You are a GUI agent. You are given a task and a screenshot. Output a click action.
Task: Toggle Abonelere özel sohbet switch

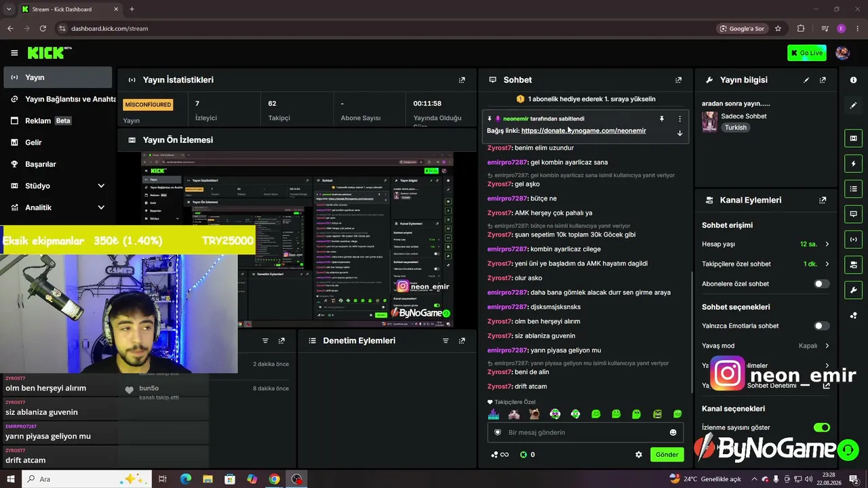821,284
